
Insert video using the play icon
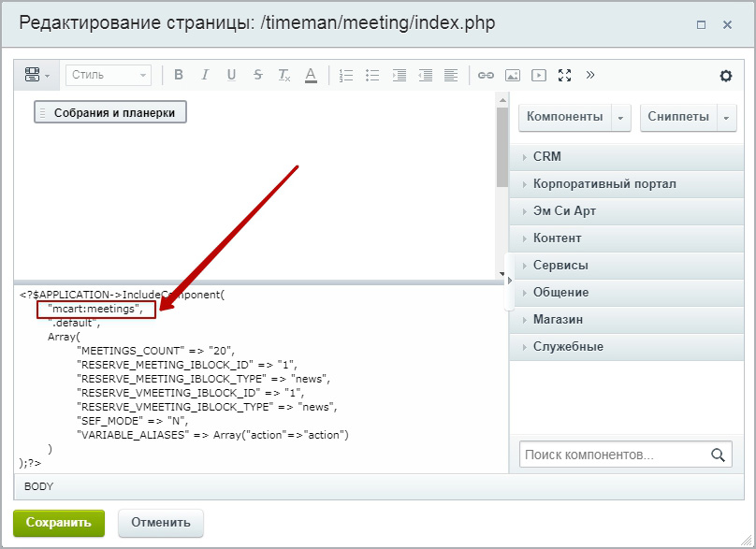point(538,76)
